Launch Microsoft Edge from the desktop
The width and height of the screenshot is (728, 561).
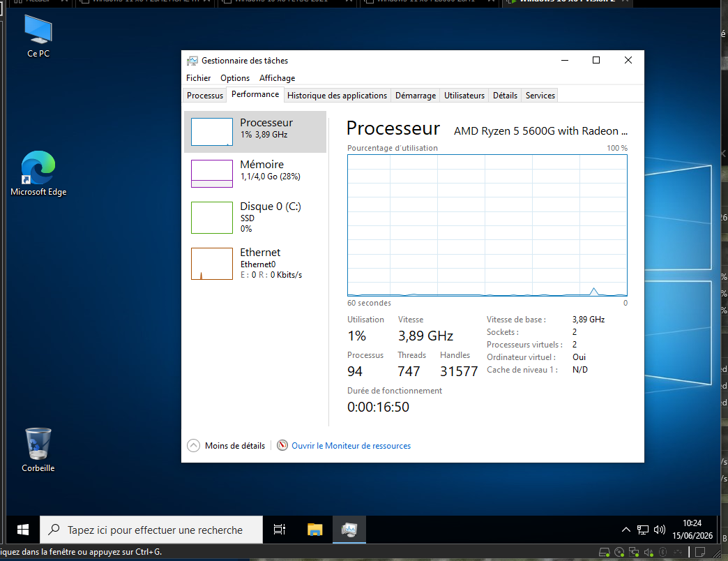(x=38, y=173)
